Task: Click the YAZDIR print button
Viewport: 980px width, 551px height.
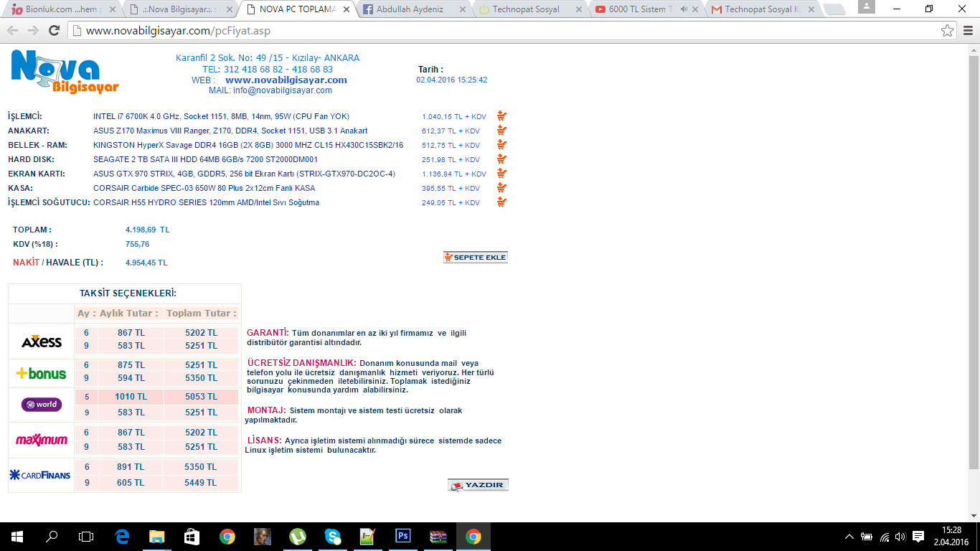Action: 478,485
